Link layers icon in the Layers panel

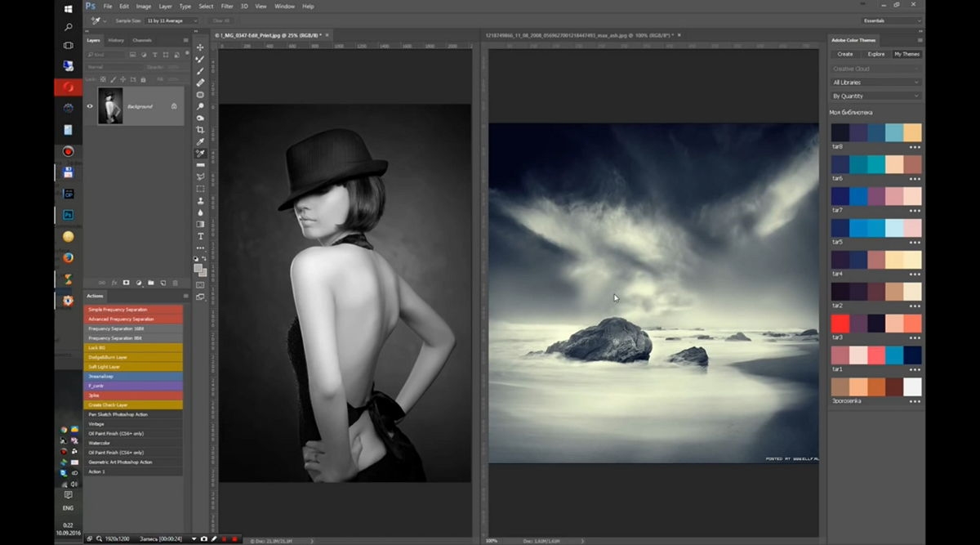pyautogui.click(x=102, y=283)
